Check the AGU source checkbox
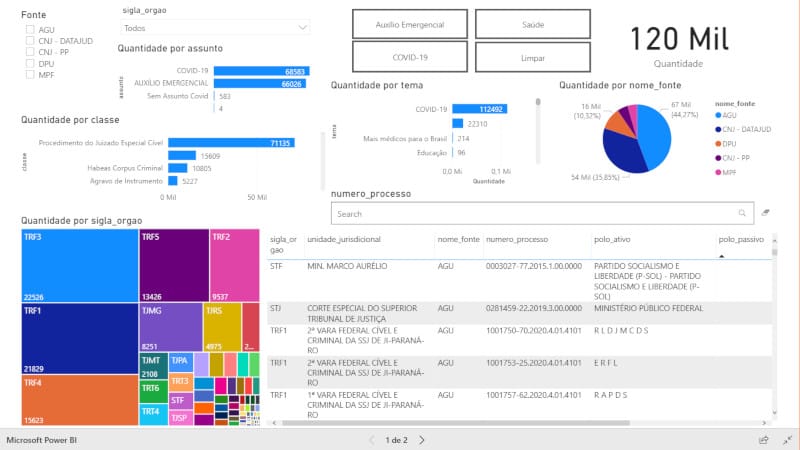 (31, 30)
